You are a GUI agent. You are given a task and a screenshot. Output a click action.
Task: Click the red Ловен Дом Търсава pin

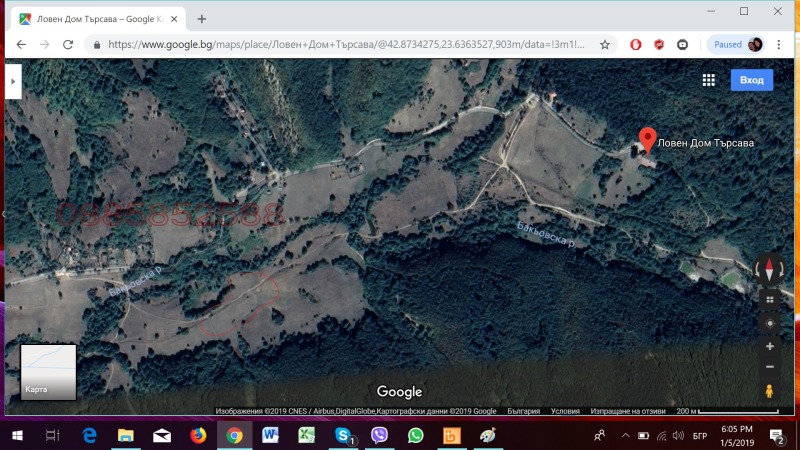click(647, 139)
